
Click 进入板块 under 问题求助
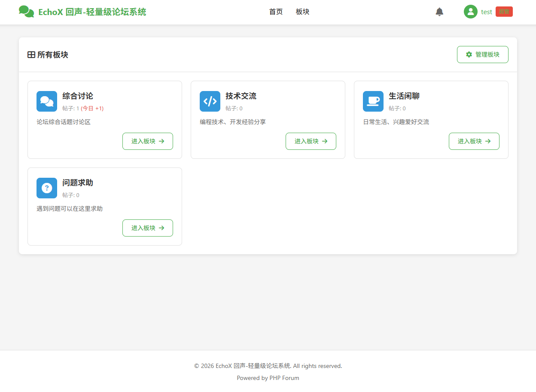[148, 228]
